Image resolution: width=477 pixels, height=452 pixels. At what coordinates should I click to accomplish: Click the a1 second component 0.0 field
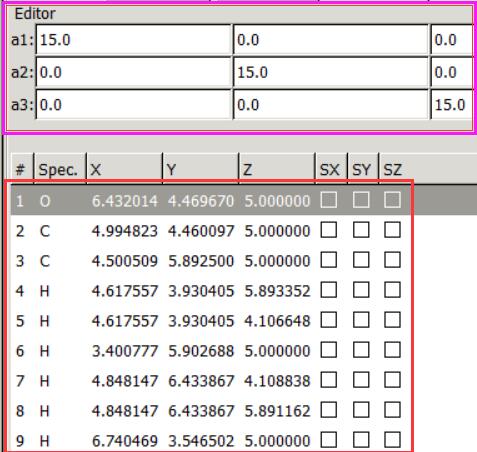(331, 40)
